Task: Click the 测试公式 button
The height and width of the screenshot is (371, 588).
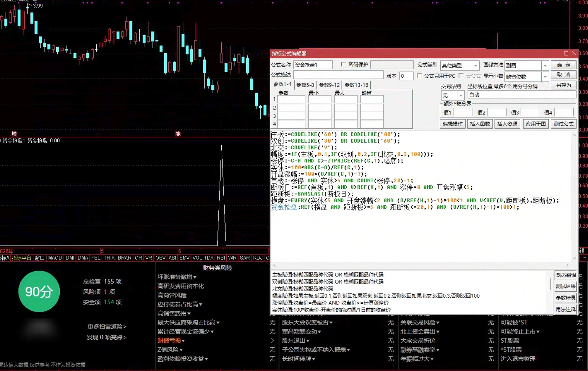Action: tap(563, 124)
